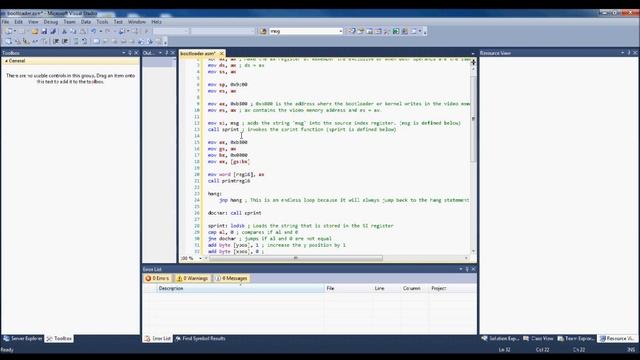This screenshot has width=640, height=360.
Task: Open the Error List window position dropdown
Action: (x=461, y=269)
